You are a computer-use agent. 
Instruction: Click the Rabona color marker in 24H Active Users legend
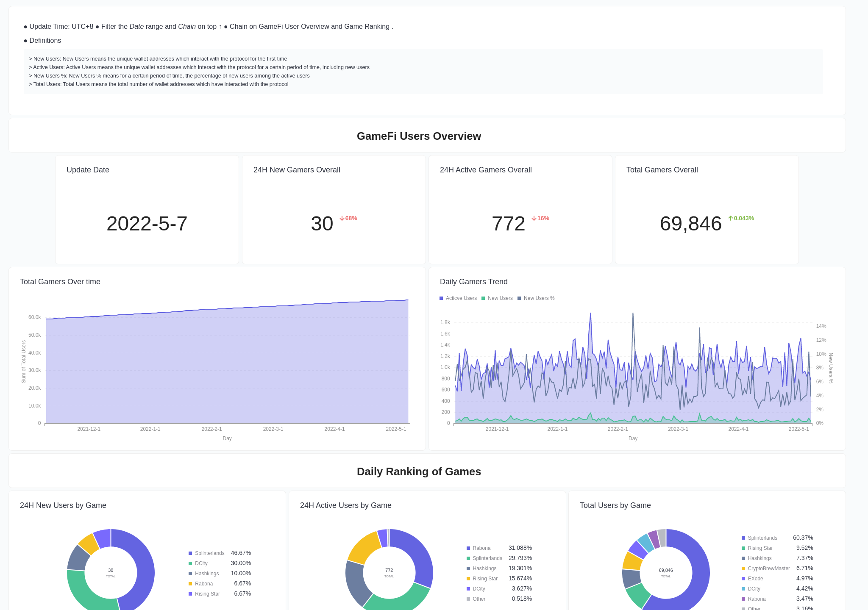click(468, 548)
